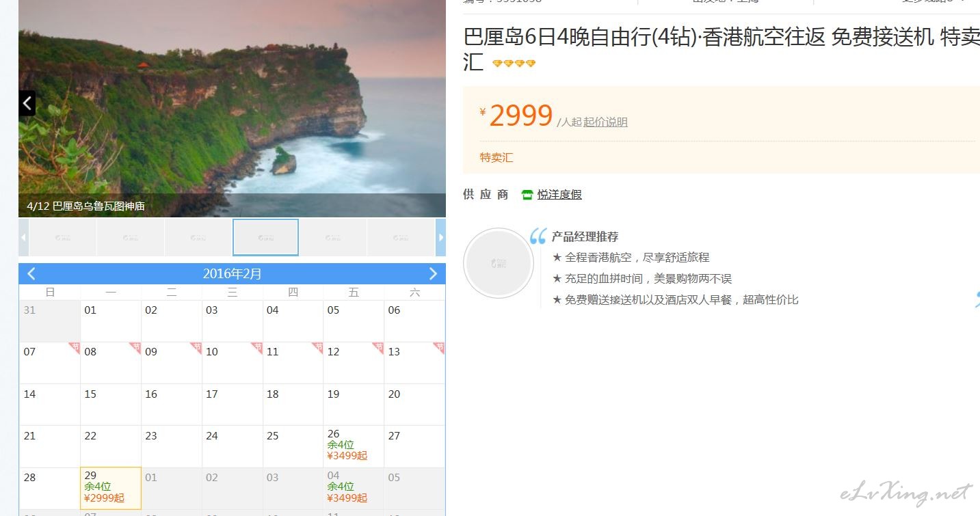Viewport: 980px width, 516px height.
Task: Click the green supplier shop icon
Action: pyautogui.click(x=527, y=195)
